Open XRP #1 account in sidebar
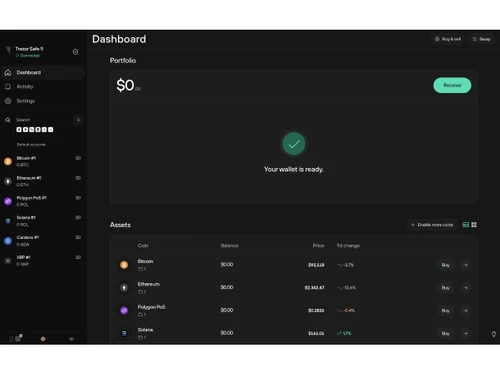This screenshot has width=500, height=375. [x=43, y=260]
